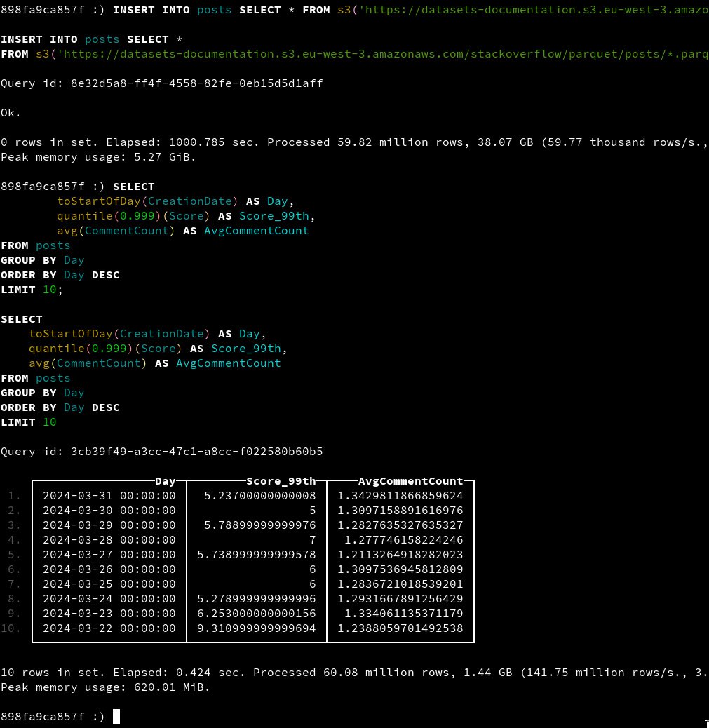The image size is (709, 728).
Task: Click the Score_99th column header
Action: point(281,481)
